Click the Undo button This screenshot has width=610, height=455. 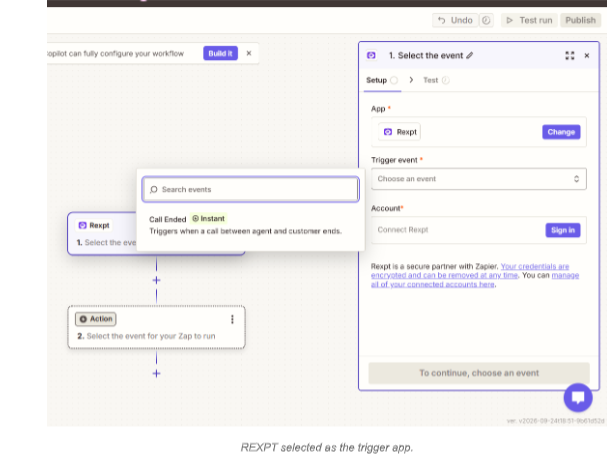[x=455, y=20]
